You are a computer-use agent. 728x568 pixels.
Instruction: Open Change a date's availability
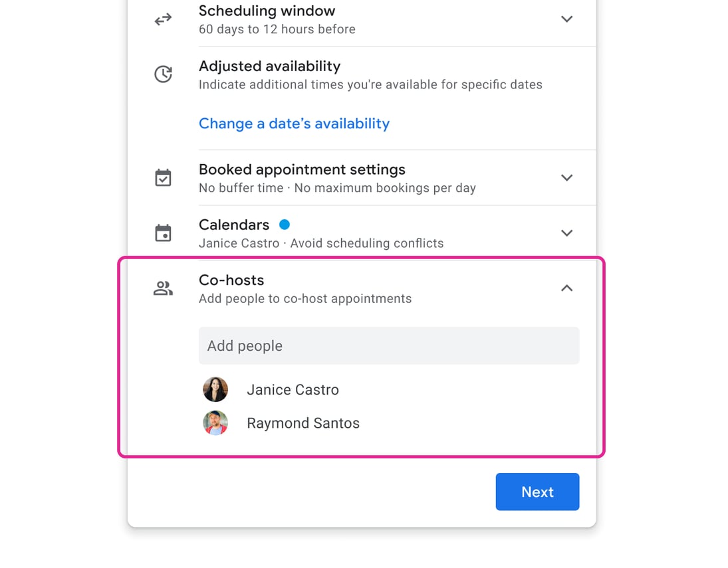coord(294,124)
